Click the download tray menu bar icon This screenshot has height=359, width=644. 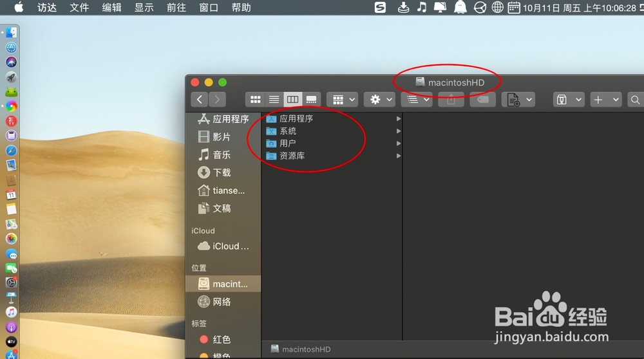[403, 7]
